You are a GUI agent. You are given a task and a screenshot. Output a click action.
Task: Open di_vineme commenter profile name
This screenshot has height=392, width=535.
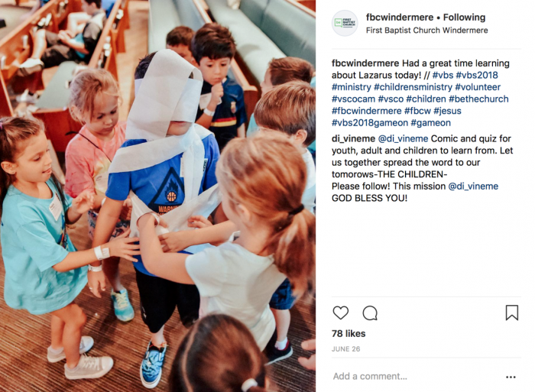click(x=353, y=139)
